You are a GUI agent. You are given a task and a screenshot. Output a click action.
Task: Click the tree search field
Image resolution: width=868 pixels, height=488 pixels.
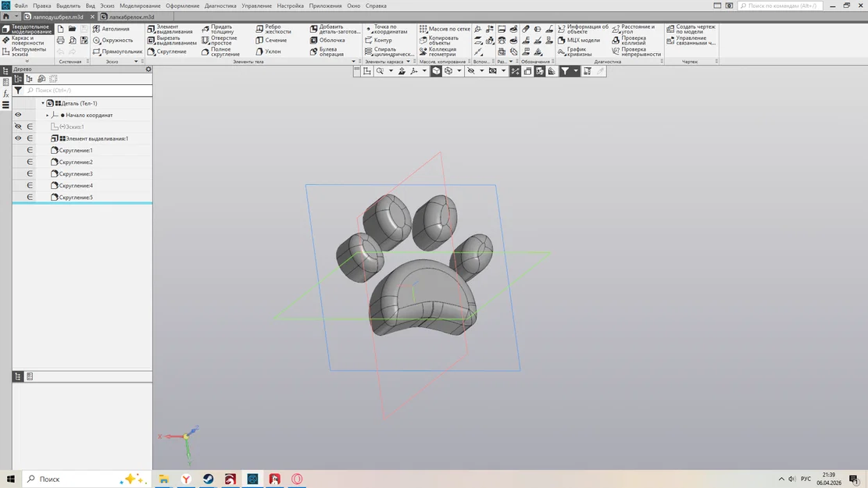88,91
